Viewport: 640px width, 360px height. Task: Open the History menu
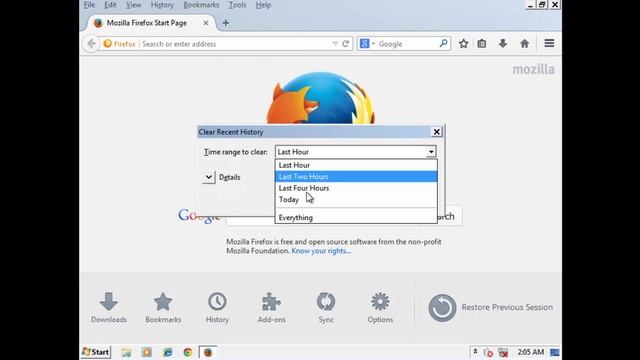pos(162,5)
